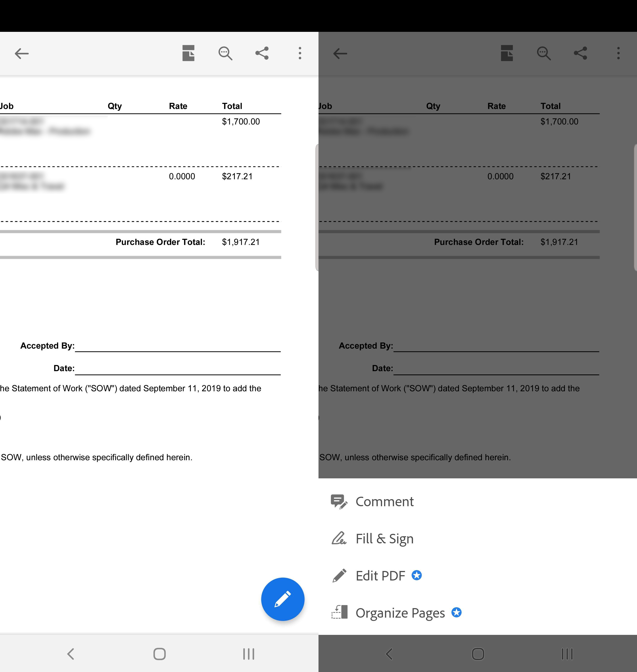Open the overflow menu with three dots
Screen dimensions: 637x672
tap(300, 53)
